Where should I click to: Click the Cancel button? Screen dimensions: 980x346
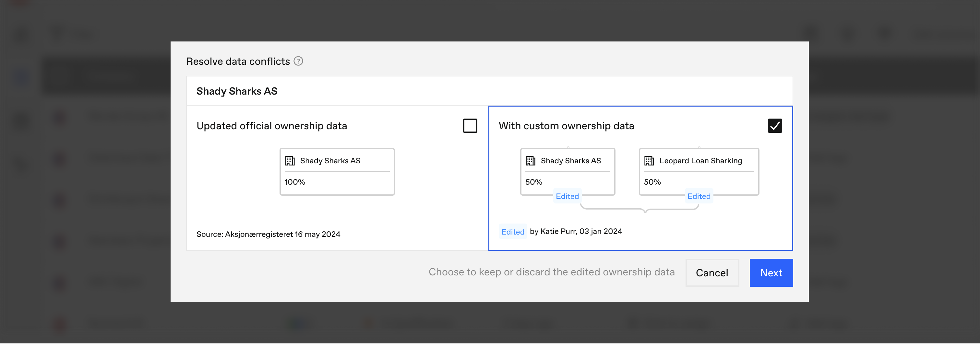click(x=712, y=273)
